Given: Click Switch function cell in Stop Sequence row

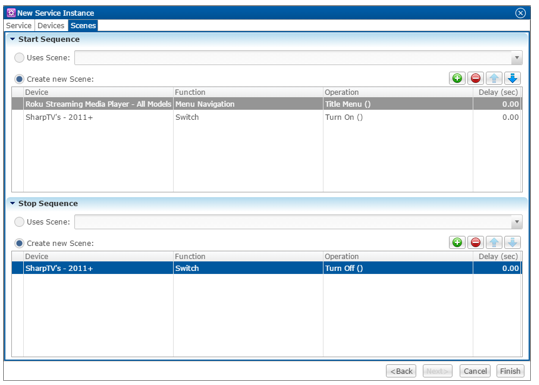Looking at the screenshot, I should tap(248, 268).
